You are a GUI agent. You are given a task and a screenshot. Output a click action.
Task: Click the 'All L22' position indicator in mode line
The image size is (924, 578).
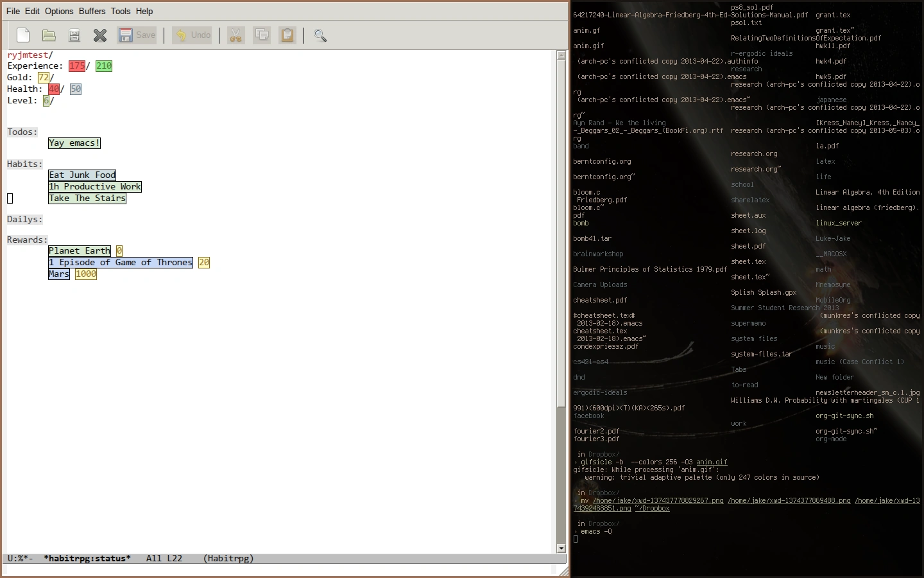(164, 559)
